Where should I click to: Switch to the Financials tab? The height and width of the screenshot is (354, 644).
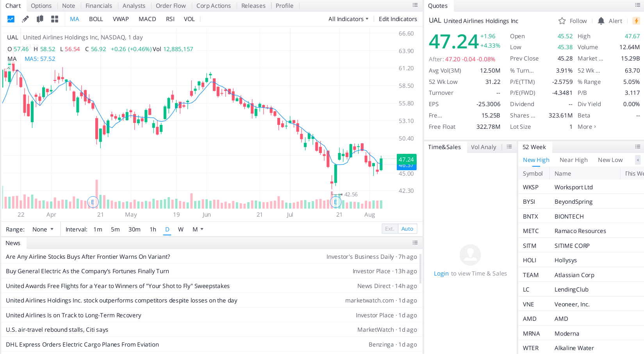99,6
